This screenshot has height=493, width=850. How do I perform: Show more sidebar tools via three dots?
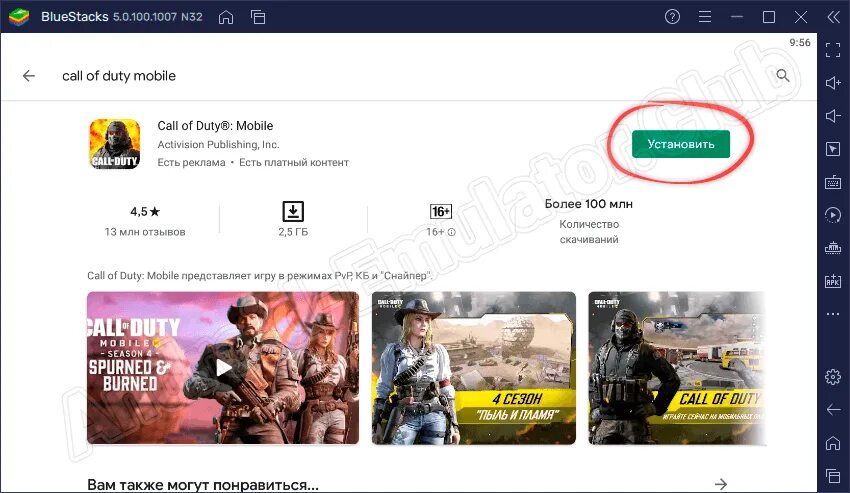pyautogui.click(x=833, y=314)
